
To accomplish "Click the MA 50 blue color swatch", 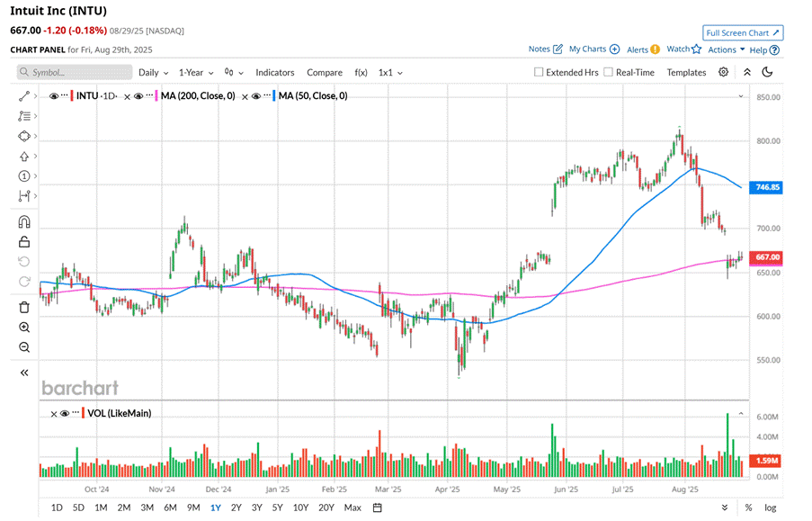I will point(274,96).
